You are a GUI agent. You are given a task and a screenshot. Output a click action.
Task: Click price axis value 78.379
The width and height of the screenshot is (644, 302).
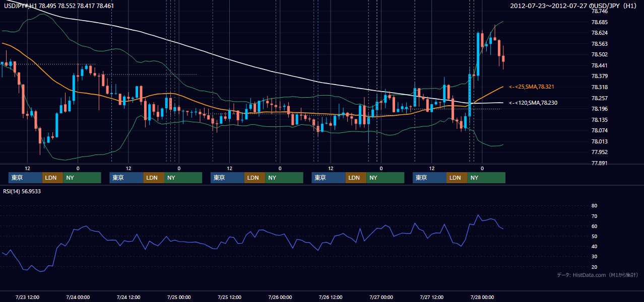point(599,76)
